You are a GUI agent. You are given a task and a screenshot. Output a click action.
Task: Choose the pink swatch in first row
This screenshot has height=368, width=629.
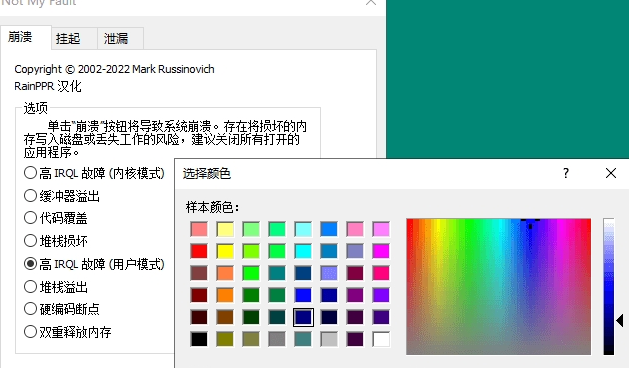point(355,229)
